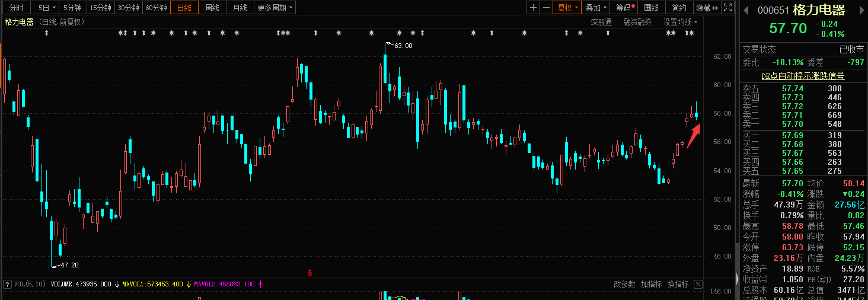Open the DK点自动提示涨跌信号 link
Viewport: 868px width, 300px height.
pos(803,76)
